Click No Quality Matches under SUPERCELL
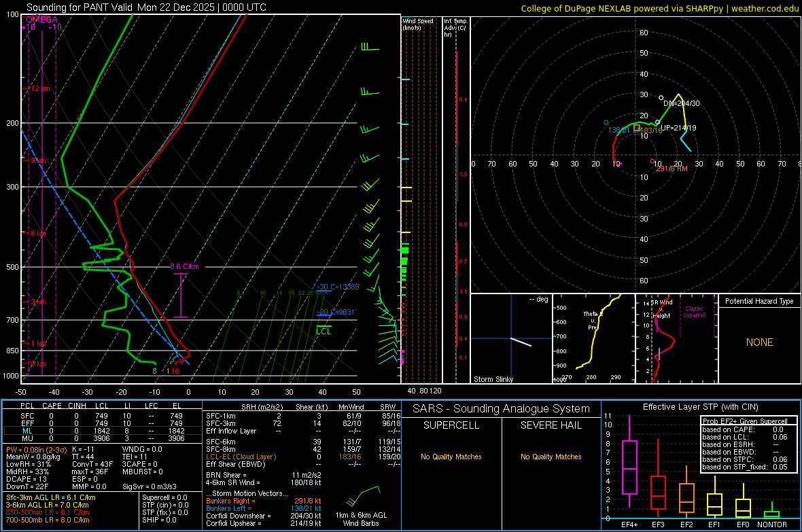Viewport: 802px width, 532px height. (x=451, y=457)
